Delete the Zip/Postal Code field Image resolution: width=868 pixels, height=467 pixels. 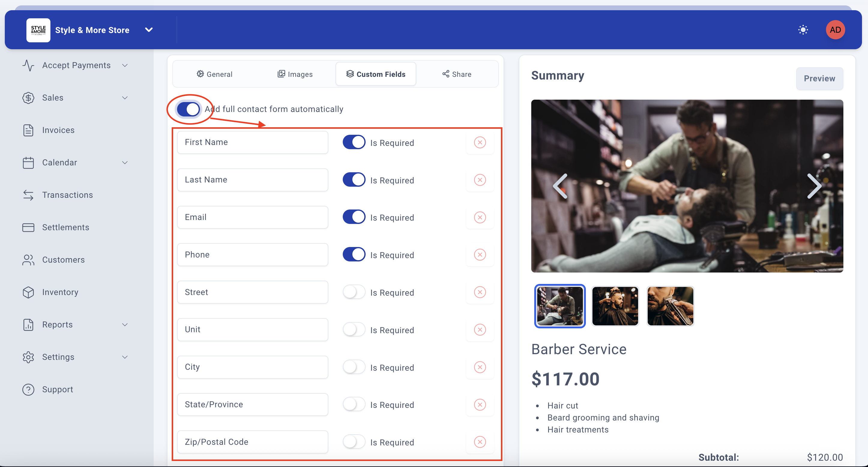[x=480, y=442]
